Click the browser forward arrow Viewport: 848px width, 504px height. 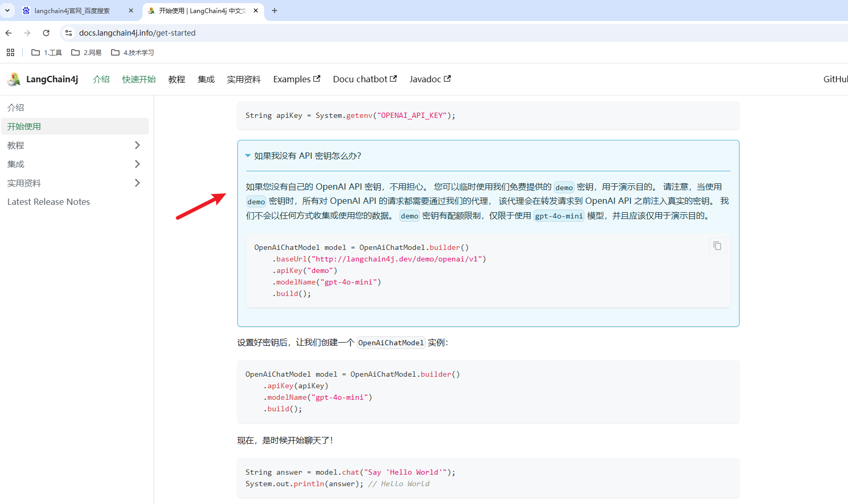click(27, 33)
